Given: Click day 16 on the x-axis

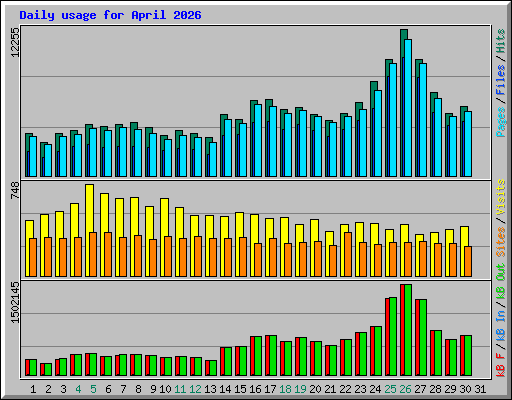Looking at the screenshot, I should 255,389.
